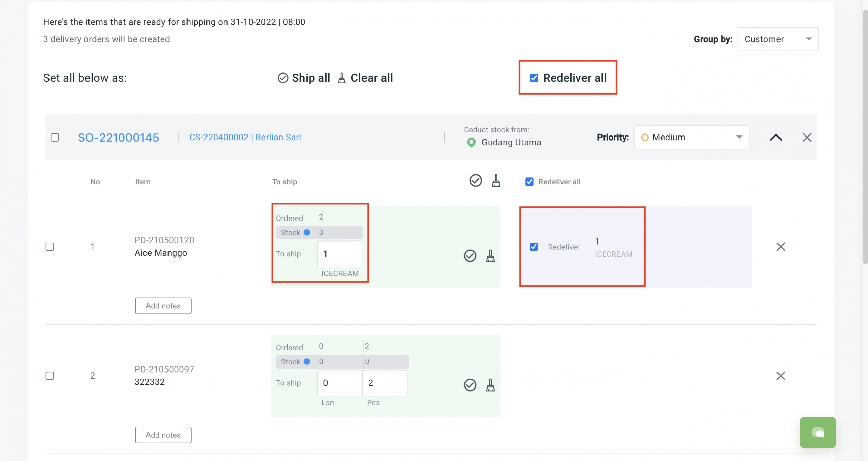Click the Ship all label
Viewport: 868px width, 461px height.
click(x=311, y=78)
